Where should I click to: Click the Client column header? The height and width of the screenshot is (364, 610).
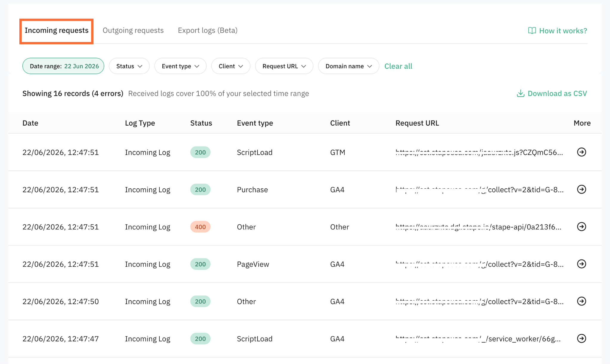pyautogui.click(x=340, y=123)
